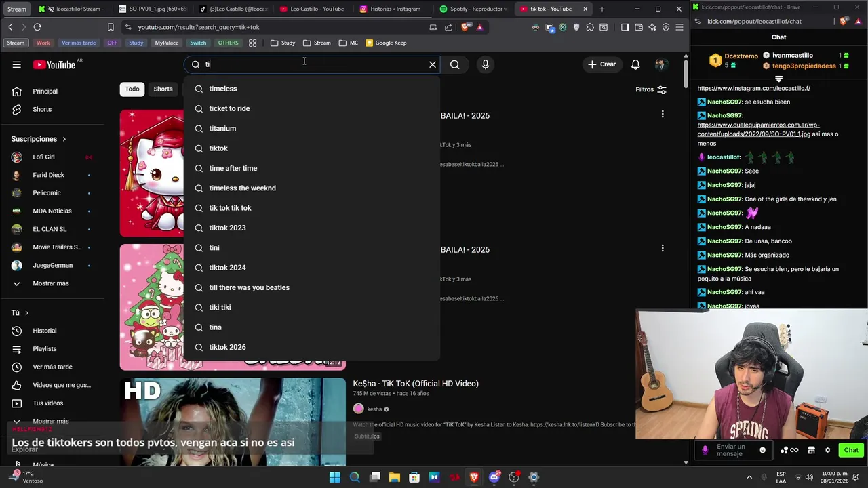Go back in the browser
868x488 pixels.
point(10,27)
